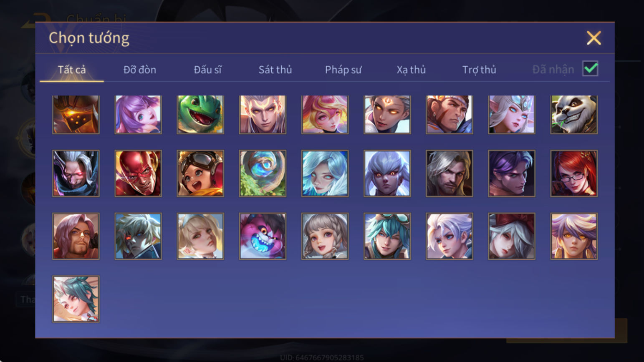
Task: Select the swirling blue orb hero
Action: tap(263, 173)
